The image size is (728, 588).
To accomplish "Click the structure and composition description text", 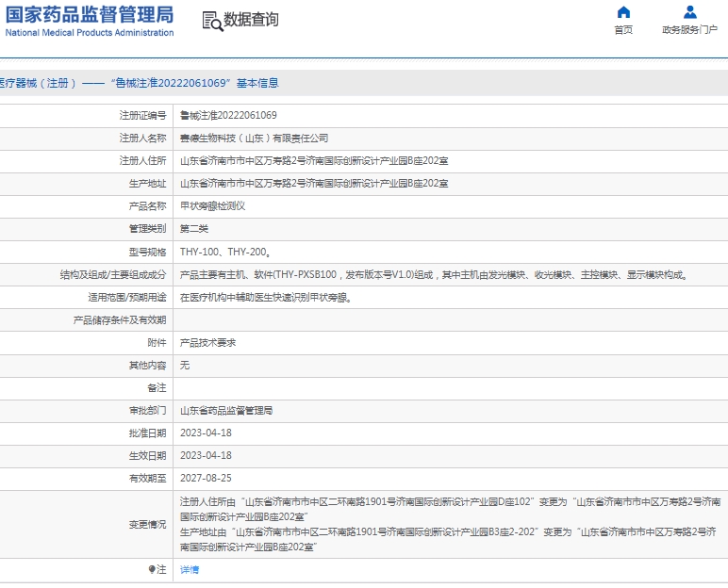I will click(x=434, y=275).
